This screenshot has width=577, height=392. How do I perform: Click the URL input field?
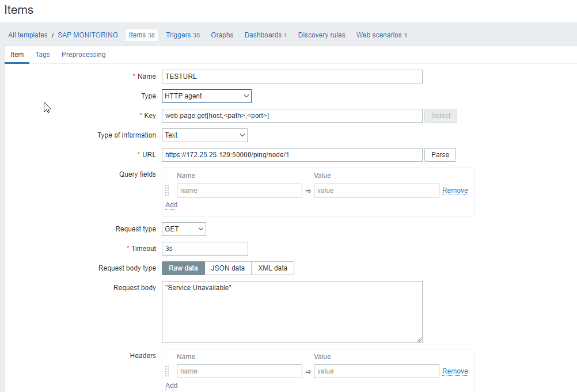292,155
